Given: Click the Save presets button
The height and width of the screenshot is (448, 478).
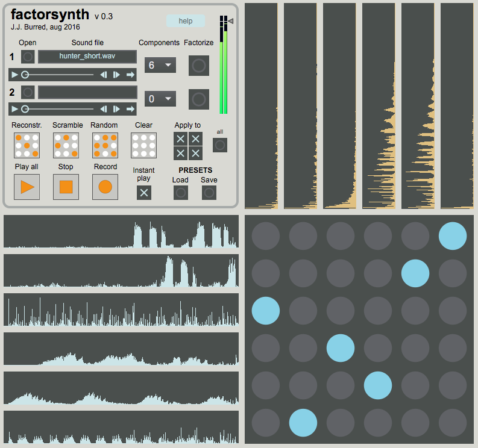Looking at the screenshot, I should (209, 193).
